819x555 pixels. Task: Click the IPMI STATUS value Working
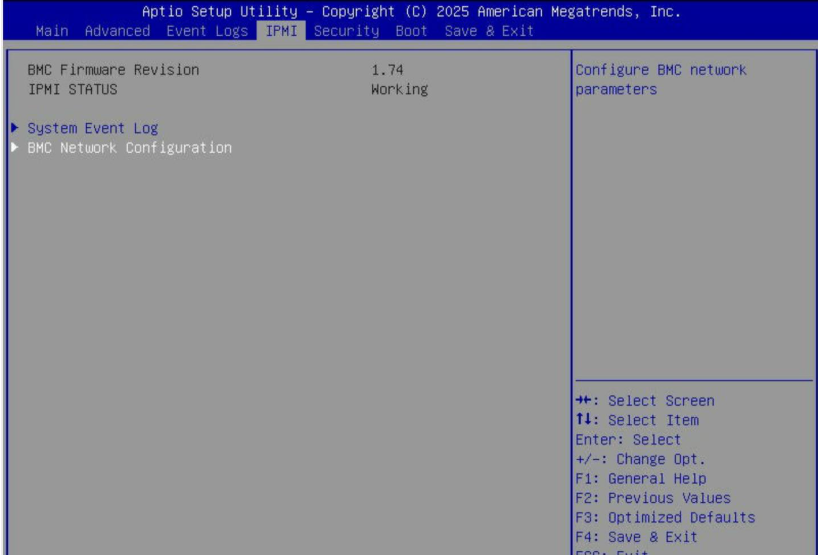pyautogui.click(x=399, y=89)
